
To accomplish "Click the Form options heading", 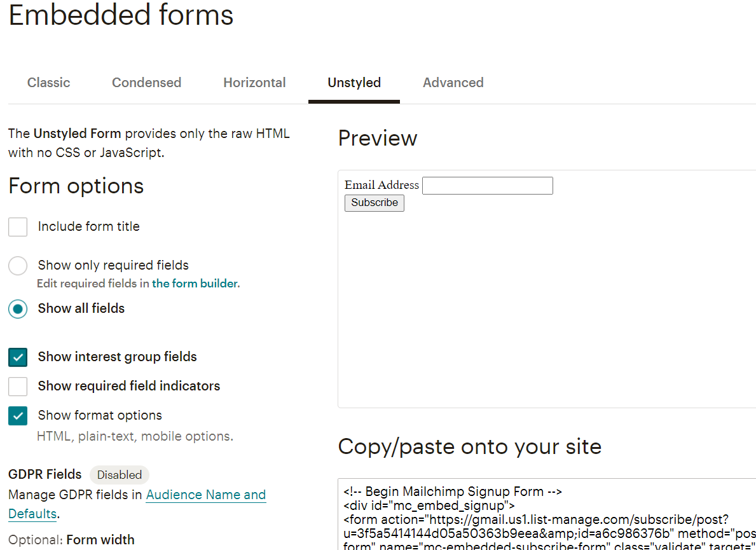I will tap(76, 186).
